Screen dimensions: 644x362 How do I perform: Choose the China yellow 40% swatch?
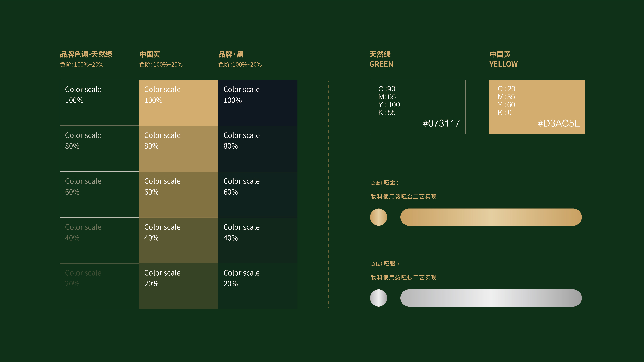[x=179, y=240]
